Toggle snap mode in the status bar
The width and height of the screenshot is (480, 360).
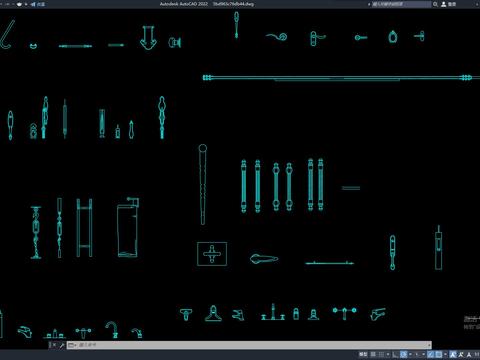tap(381, 354)
